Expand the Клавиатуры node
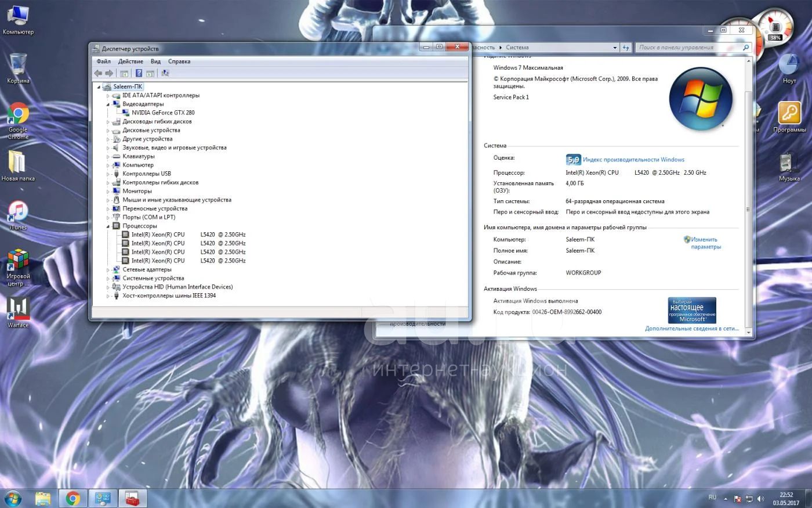The height and width of the screenshot is (508, 812). click(x=108, y=157)
